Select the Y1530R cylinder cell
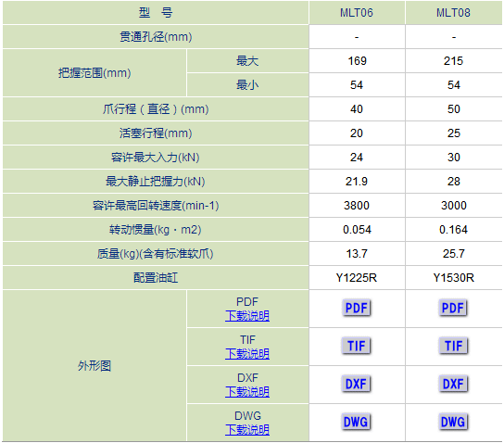This screenshot has height=443, width=504. click(x=454, y=278)
